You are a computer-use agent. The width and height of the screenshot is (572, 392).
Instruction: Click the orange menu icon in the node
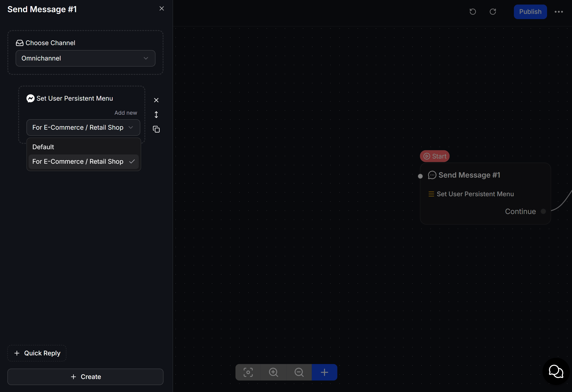click(x=431, y=194)
